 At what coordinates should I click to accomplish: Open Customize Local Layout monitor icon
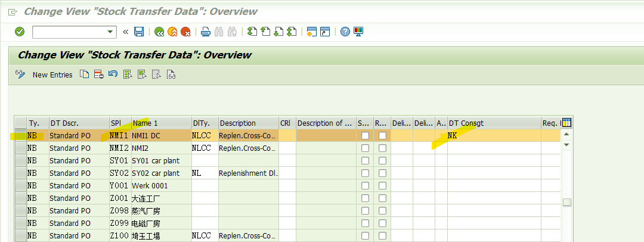358,32
